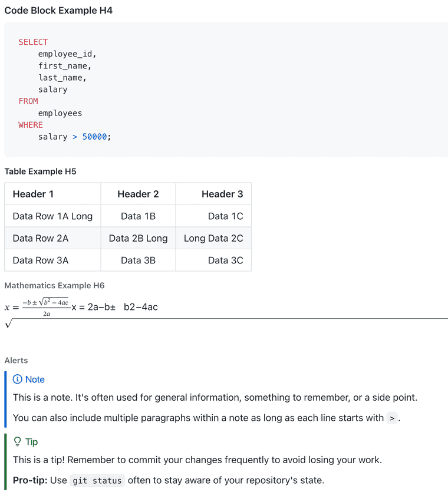The image size is (448, 495).
Task: Click the FROM keyword in code block
Action: click(28, 101)
